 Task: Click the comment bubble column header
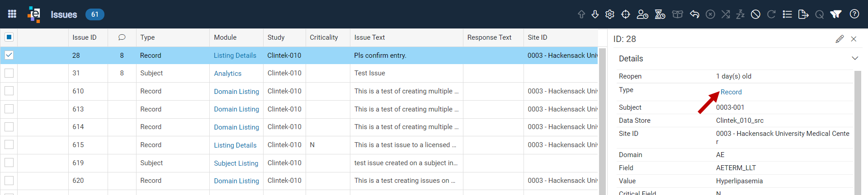pos(122,37)
